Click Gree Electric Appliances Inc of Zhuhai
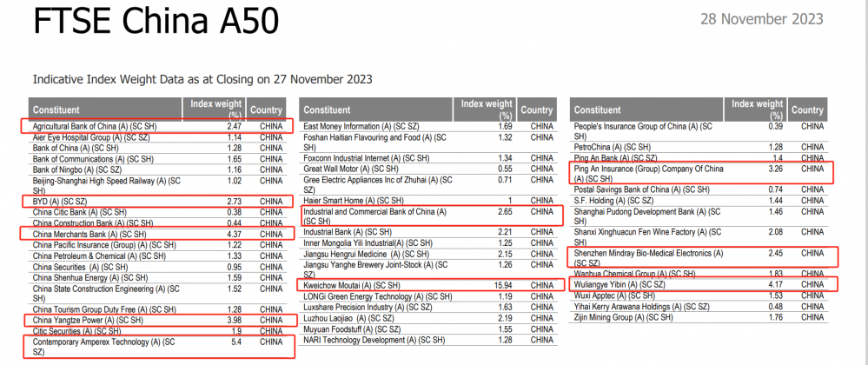 (x=378, y=185)
